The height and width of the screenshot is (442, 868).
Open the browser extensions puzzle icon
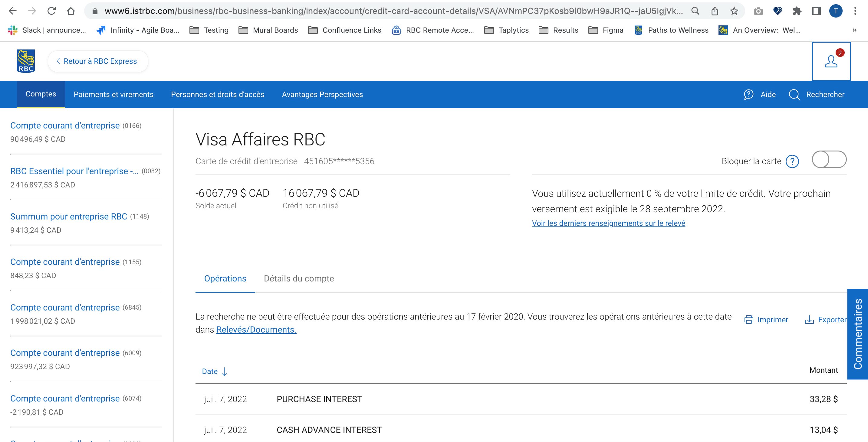pos(797,11)
